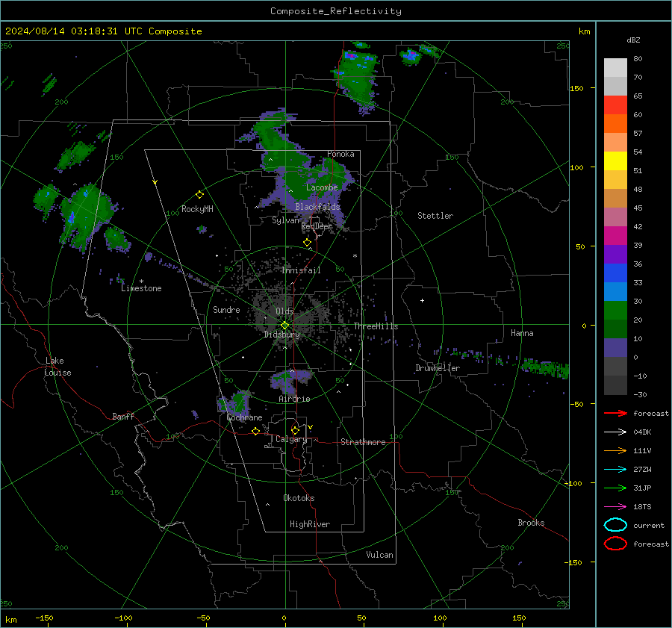Click the ThreeHills town label
The height and width of the screenshot is (628, 672).
[x=376, y=326]
